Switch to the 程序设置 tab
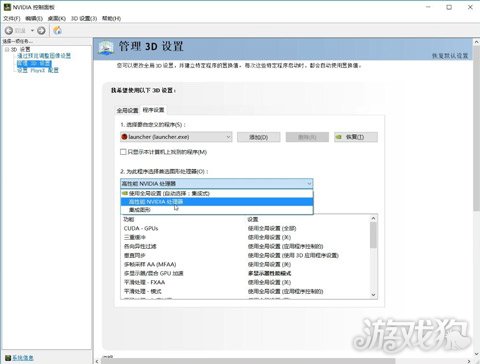480x364 pixels. tap(154, 110)
